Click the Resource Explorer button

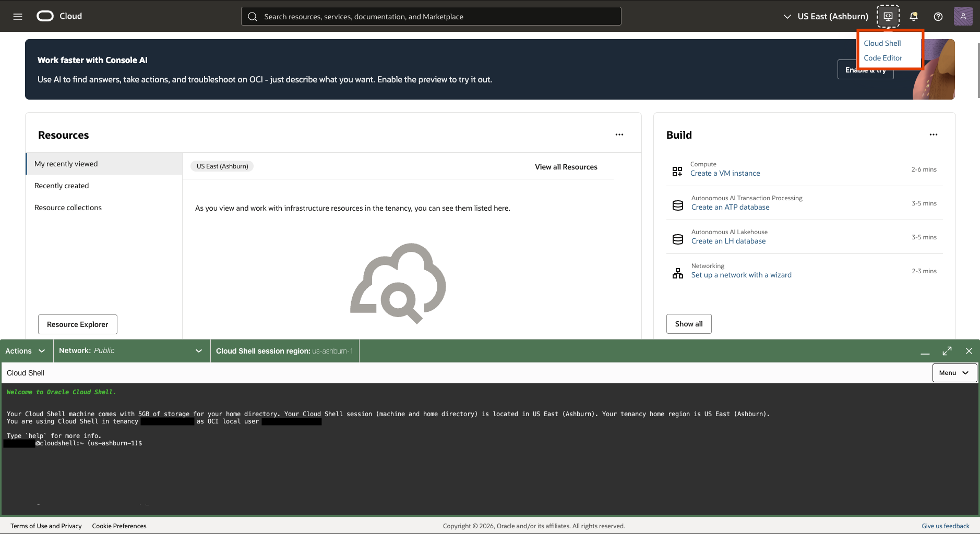[x=78, y=324]
